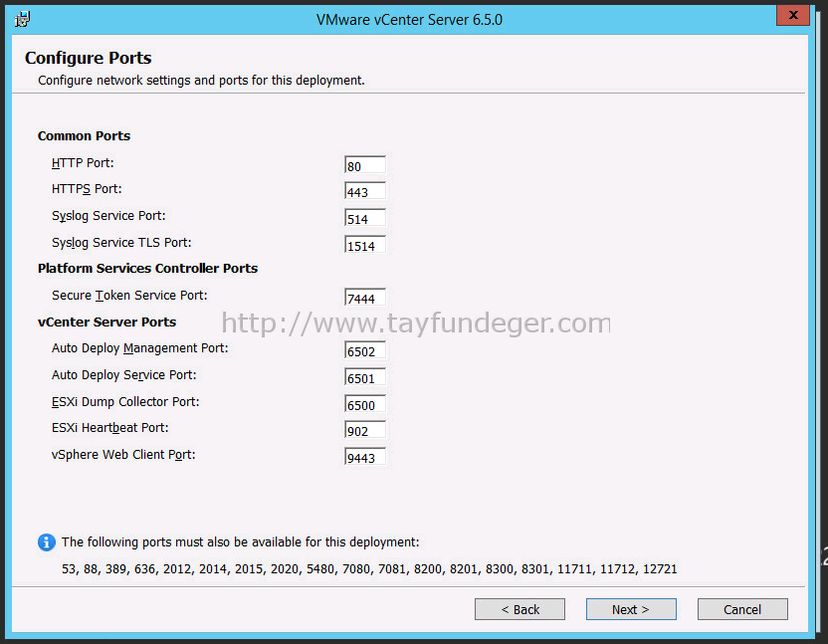828x644 pixels.
Task: Click the 'vCenter Server Ports' heading
Action: point(107,322)
